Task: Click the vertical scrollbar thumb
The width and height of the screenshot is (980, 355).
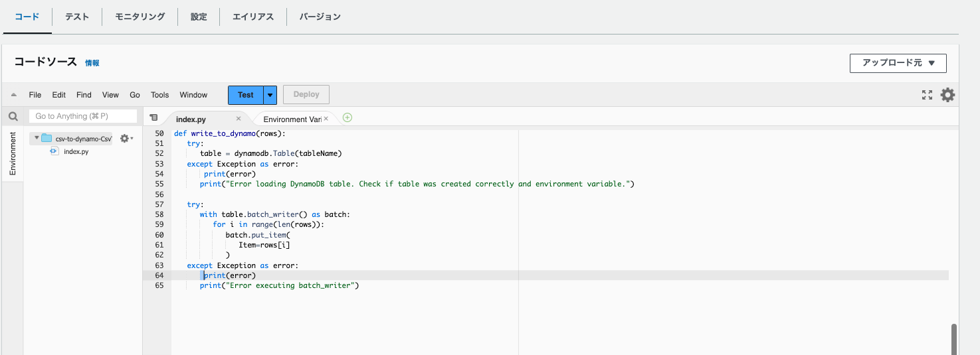Action: click(x=954, y=338)
